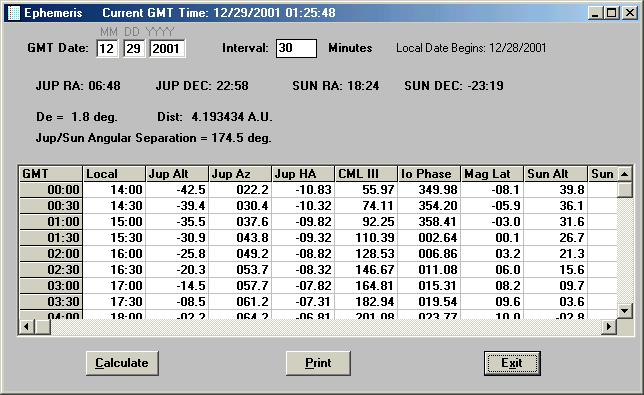This screenshot has width=644, height=395.
Task: Select the 00:00 GMT row header
Action: pyautogui.click(x=51, y=190)
